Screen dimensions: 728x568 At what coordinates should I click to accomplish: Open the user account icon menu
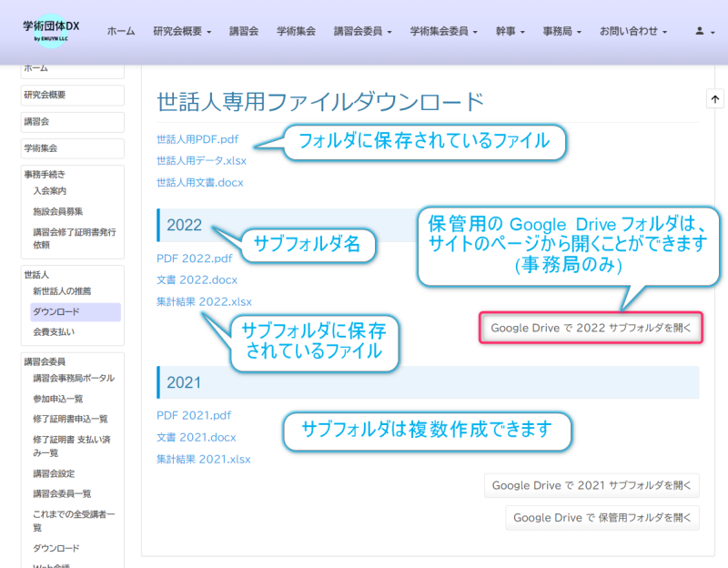704,31
